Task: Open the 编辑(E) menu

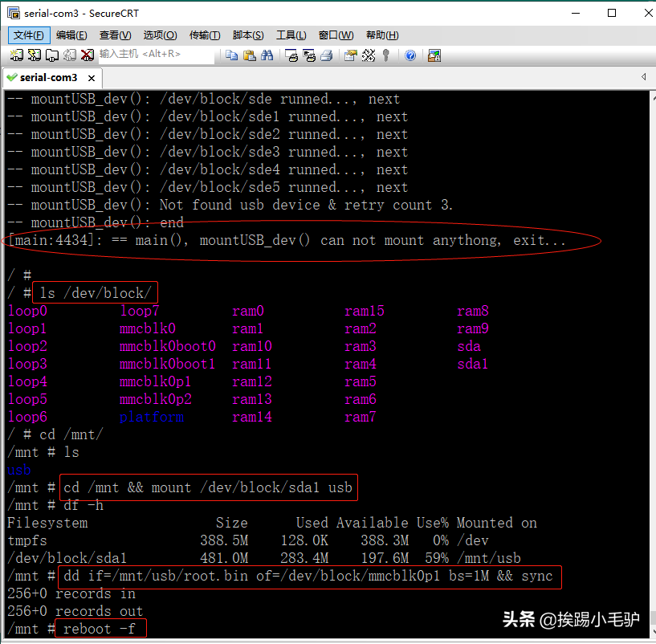Action: [71, 35]
